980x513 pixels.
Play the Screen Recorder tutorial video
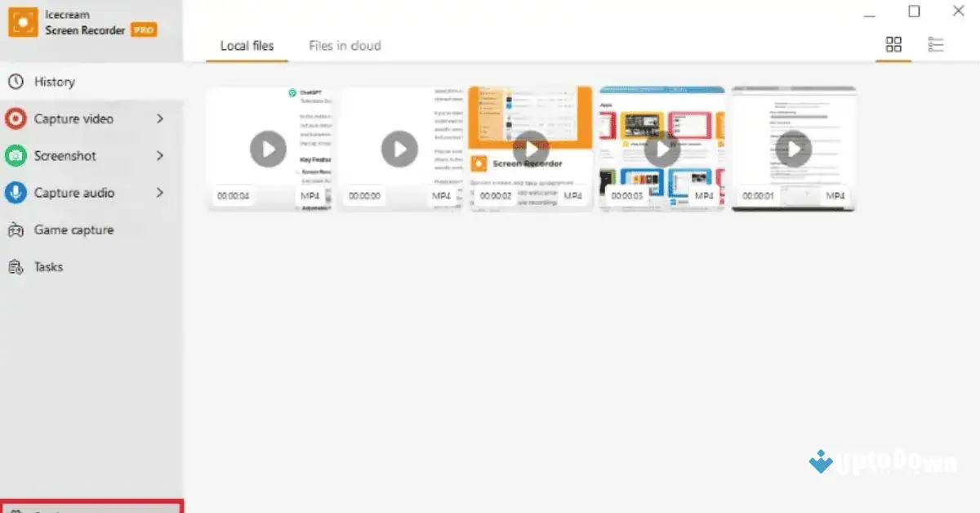531,149
